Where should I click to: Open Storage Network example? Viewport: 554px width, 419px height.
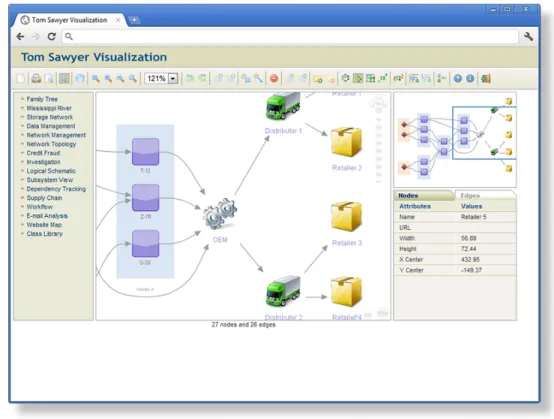[50, 117]
